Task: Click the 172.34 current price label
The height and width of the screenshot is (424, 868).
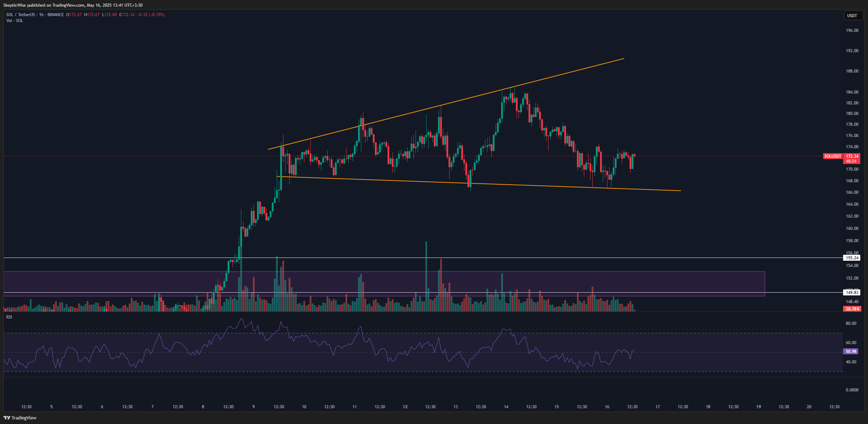Action: click(x=852, y=156)
